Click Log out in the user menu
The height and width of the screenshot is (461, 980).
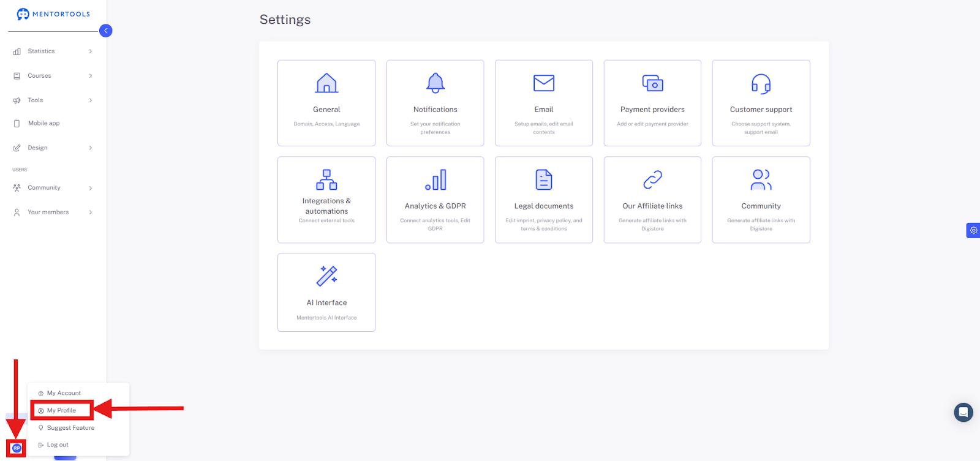coord(58,445)
